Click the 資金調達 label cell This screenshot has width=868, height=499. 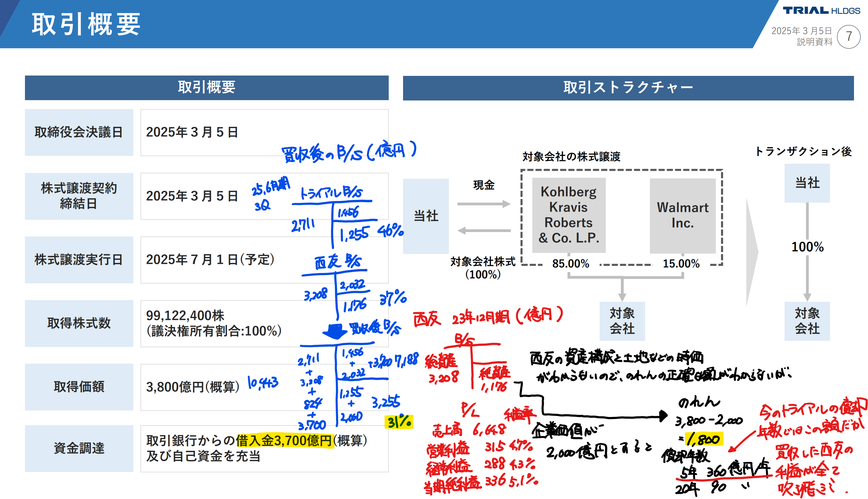click(79, 448)
